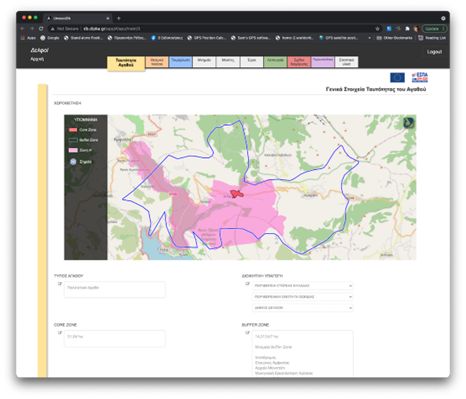Click the Αρχική home link
The width and height of the screenshot is (466, 399).
[x=37, y=59]
